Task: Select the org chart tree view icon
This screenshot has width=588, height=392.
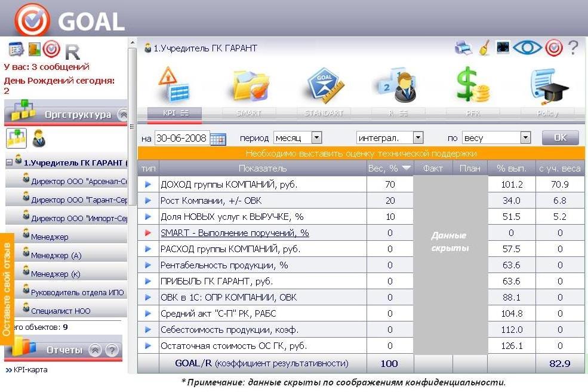Action: (x=16, y=138)
